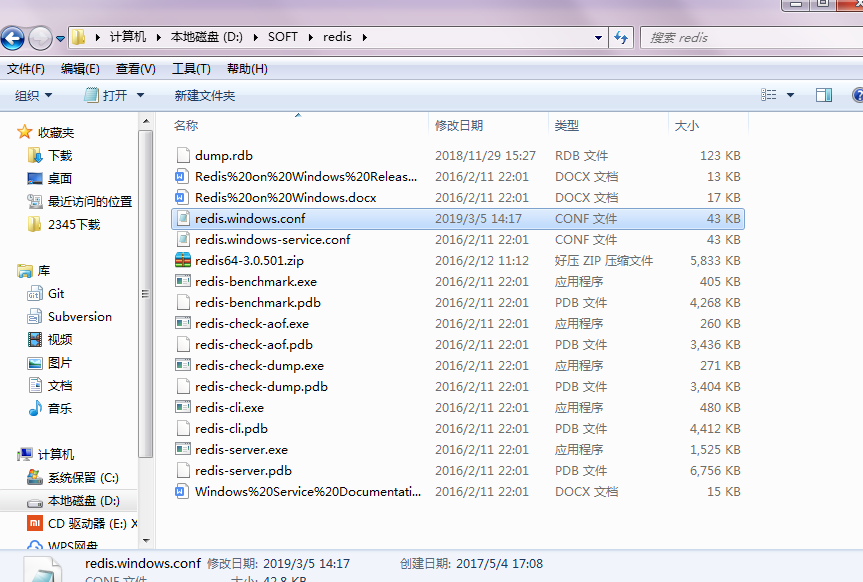Sort by the 大小 column header
The height and width of the screenshot is (582, 863).
[x=686, y=126]
